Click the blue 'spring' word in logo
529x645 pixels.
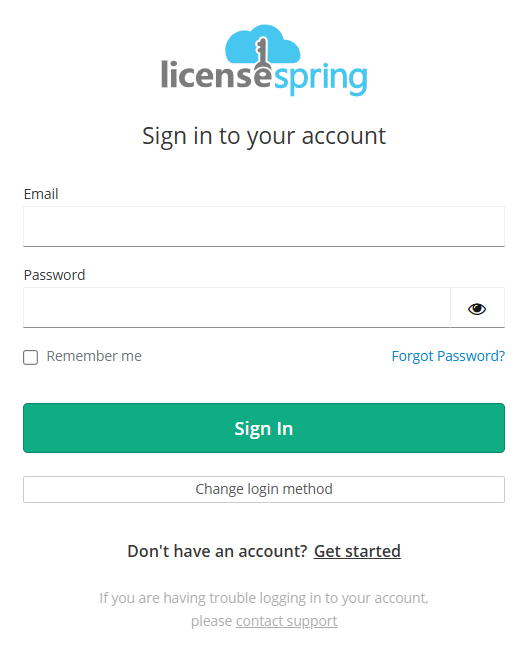click(x=320, y=78)
